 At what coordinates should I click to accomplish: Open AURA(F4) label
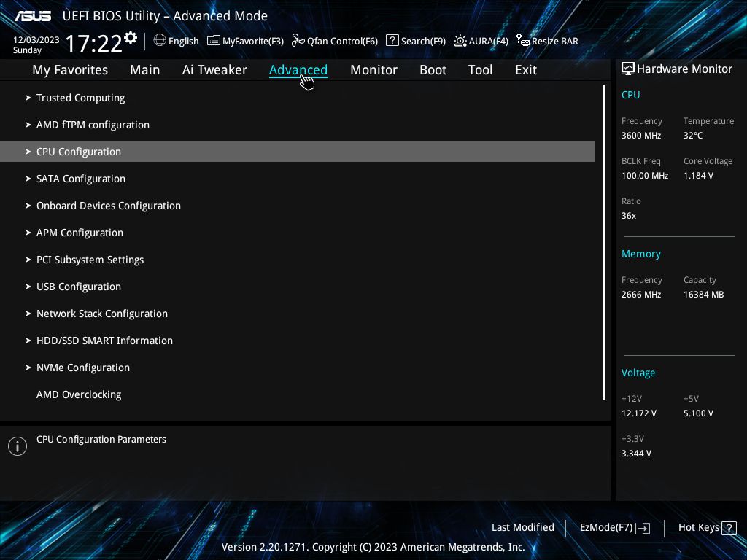[488, 42]
